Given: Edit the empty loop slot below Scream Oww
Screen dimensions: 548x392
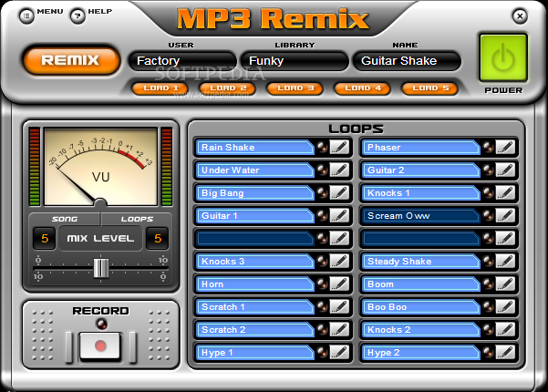Looking at the screenshot, I should (505, 238).
